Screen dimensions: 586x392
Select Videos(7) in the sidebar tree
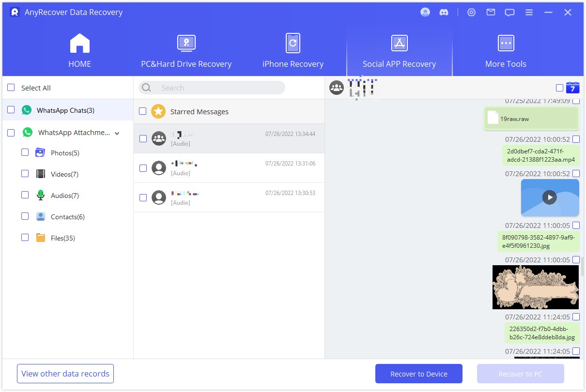(64, 174)
